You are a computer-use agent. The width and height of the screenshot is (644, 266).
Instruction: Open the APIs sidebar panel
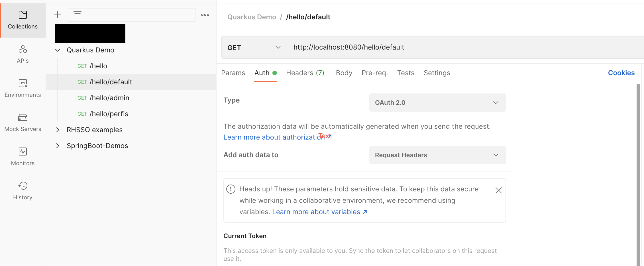point(23,54)
